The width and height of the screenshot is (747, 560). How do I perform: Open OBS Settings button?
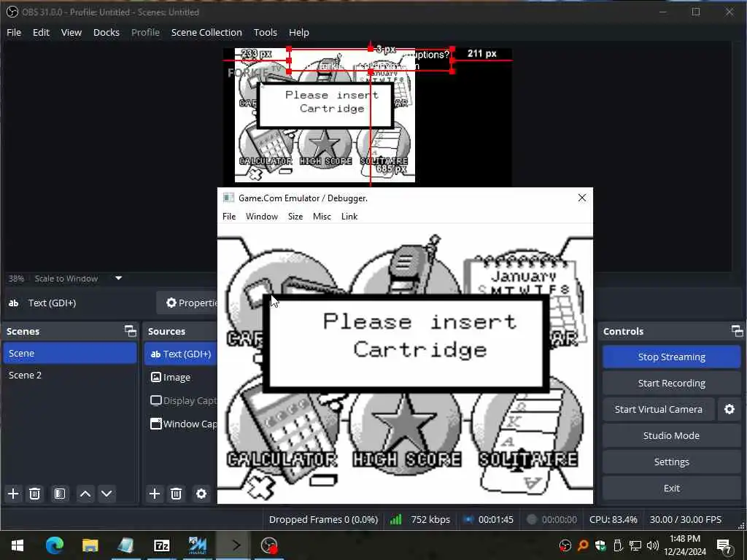click(x=671, y=462)
